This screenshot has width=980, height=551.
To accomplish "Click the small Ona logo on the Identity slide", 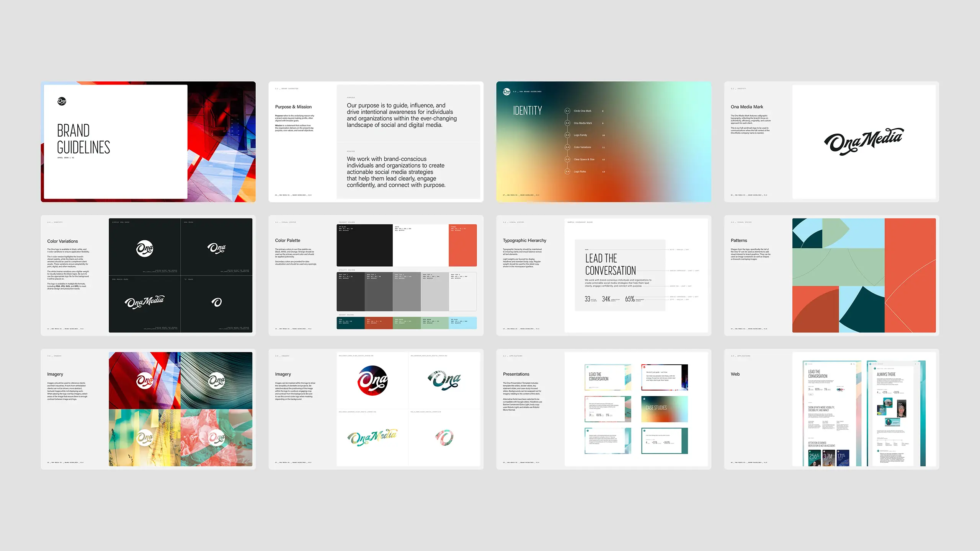I will click(x=506, y=92).
